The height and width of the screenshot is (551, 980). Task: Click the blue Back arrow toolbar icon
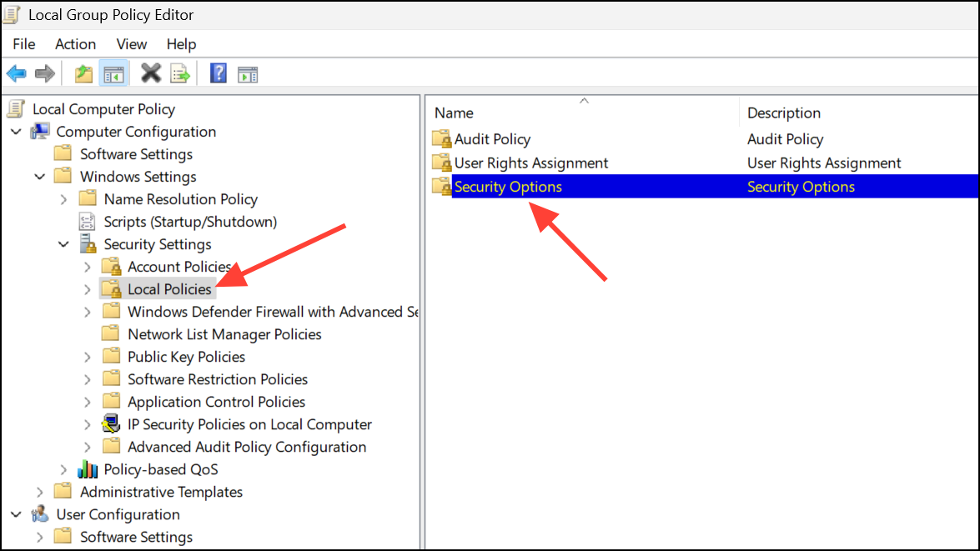tap(16, 73)
